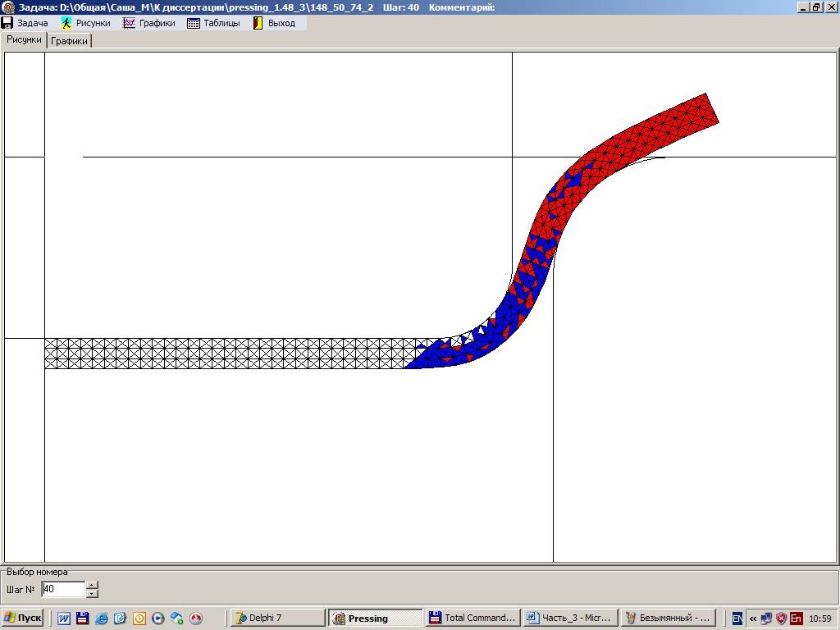The width and height of the screenshot is (840, 630).
Task: Click Выход to exit the program
Action: [x=274, y=23]
